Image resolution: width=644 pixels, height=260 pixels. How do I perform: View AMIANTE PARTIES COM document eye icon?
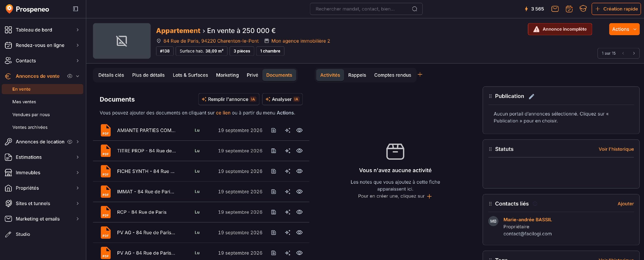point(299,130)
